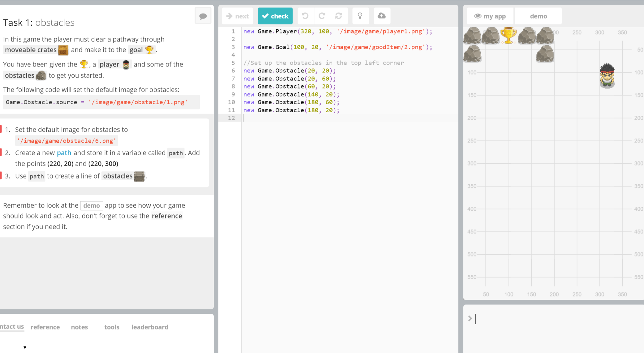
Task: Open the leaderboard tab
Action: [150, 327]
